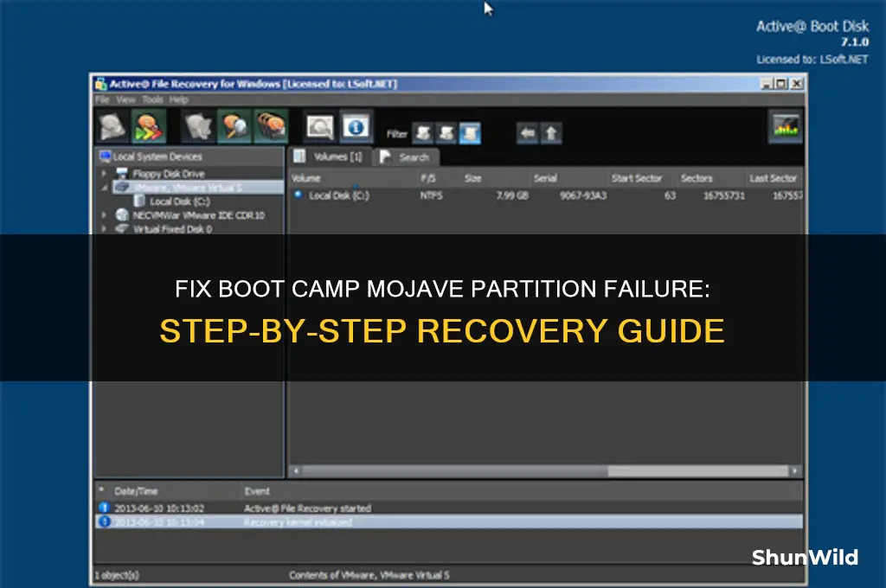The image size is (886, 588).
Task: Click the Virtual Fixed Disk 0 icon
Action: (x=122, y=229)
